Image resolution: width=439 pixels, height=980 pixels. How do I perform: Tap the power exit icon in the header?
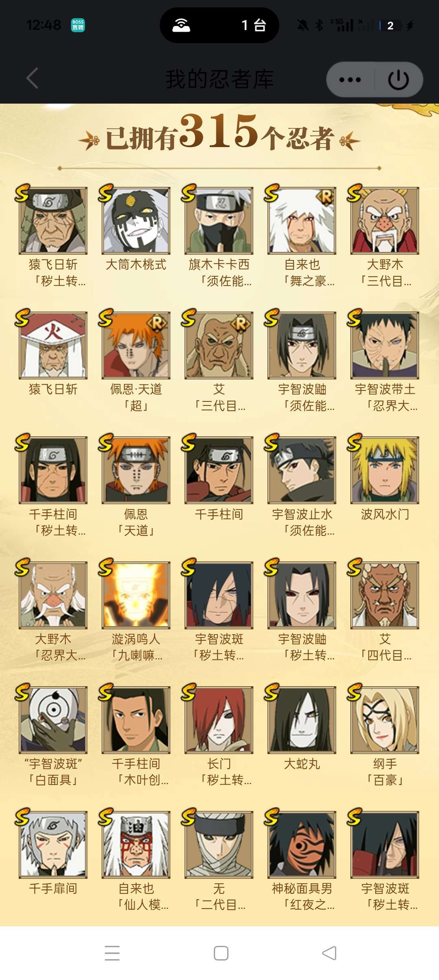[398, 80]
